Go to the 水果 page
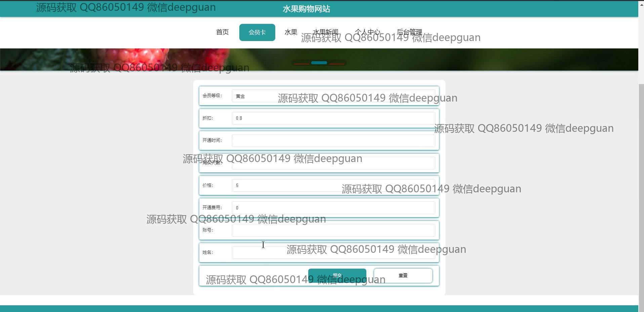 tap(291, 32)
